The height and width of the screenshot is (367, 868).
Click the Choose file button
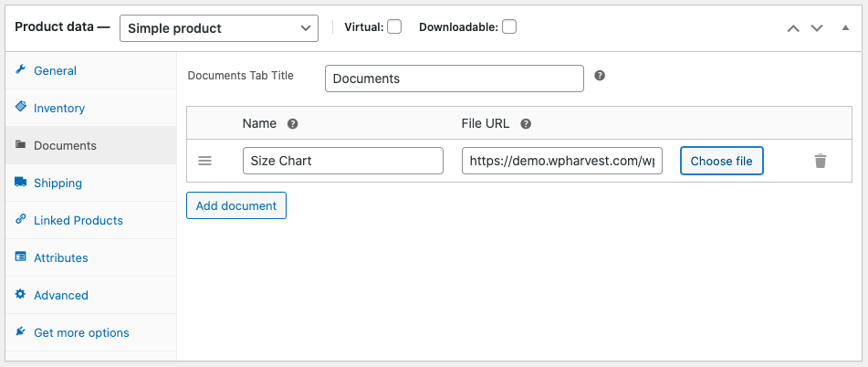coord(722,161)
